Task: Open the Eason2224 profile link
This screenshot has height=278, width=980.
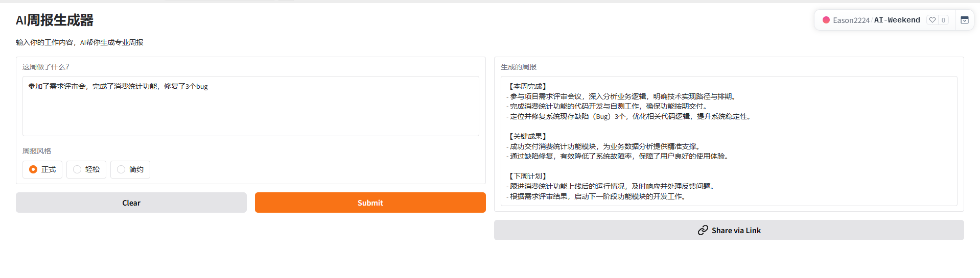Action: pyautogui.click(x=851, y=20)
